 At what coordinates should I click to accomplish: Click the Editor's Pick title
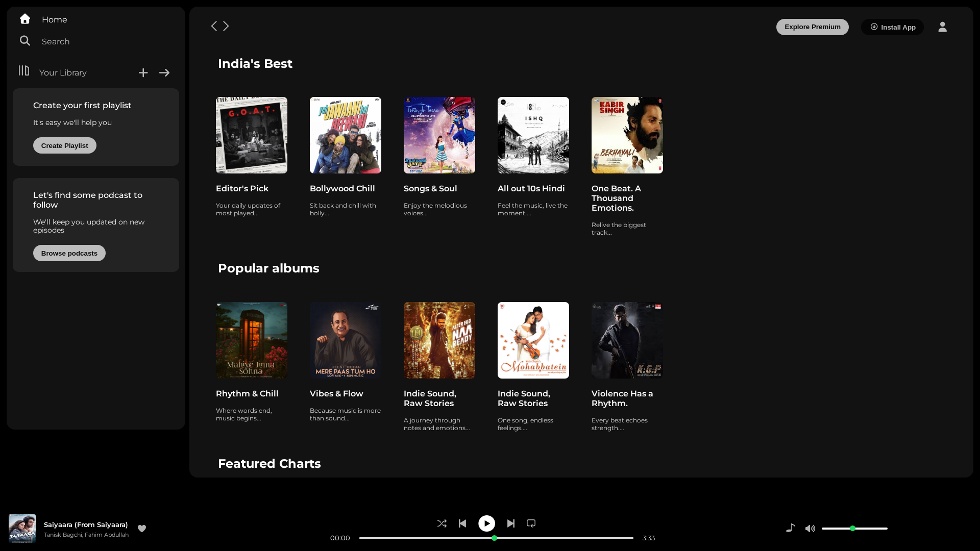tap(242, 188)
